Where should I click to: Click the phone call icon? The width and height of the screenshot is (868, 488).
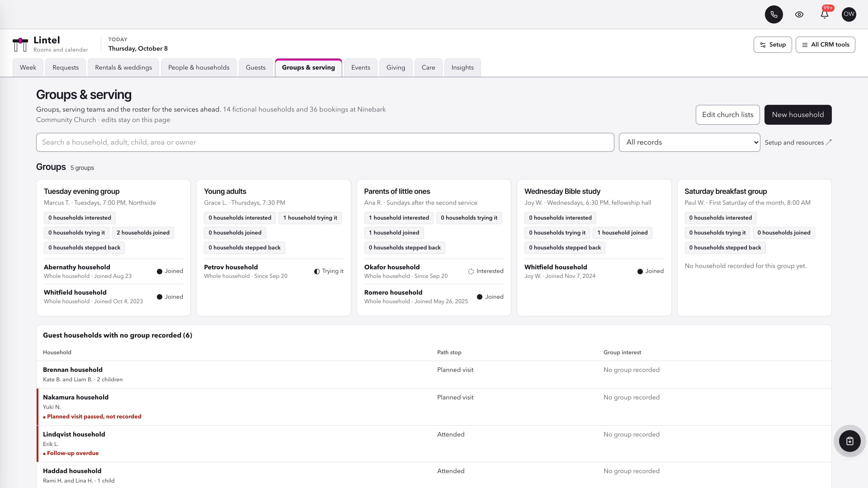point(774,14)
